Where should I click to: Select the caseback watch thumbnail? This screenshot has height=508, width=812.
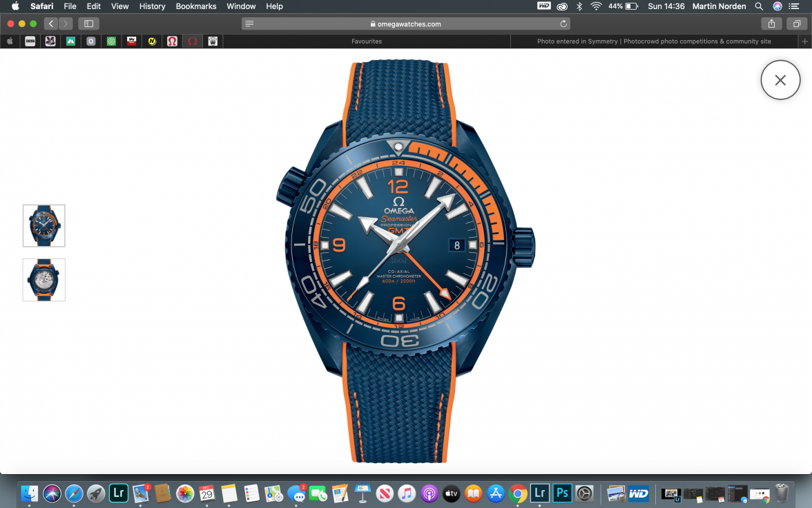click(44, 280)
